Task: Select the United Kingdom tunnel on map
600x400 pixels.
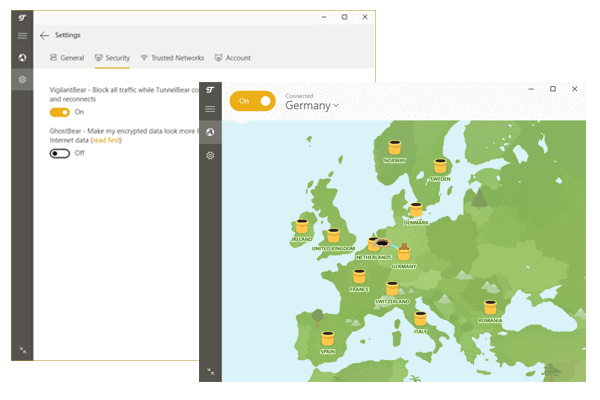Action: pos(333,235)
